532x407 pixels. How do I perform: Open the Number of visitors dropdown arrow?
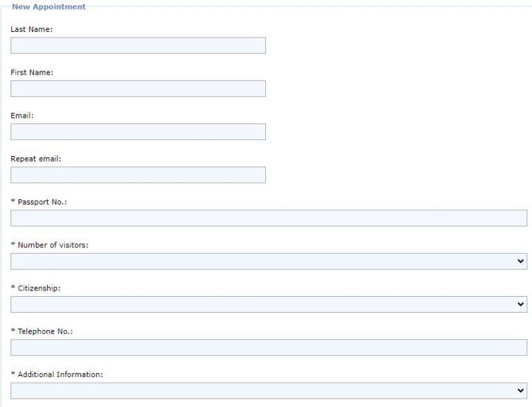(521, 261)
